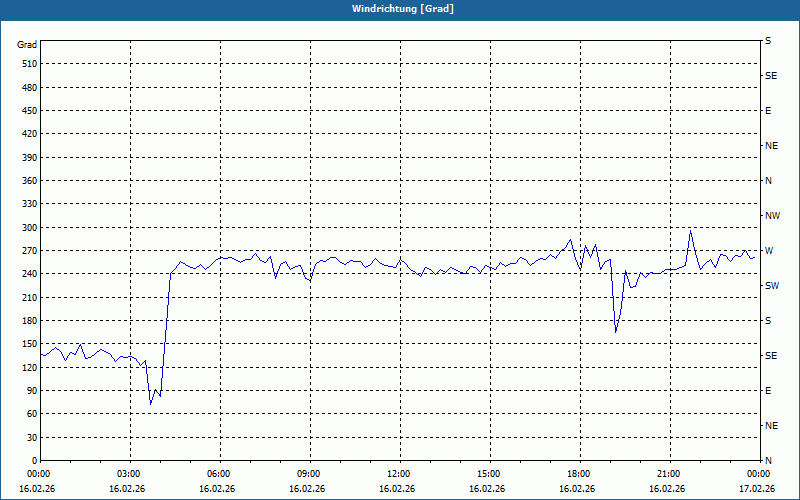Click the NW compass direction label

(x=772, y=216)
